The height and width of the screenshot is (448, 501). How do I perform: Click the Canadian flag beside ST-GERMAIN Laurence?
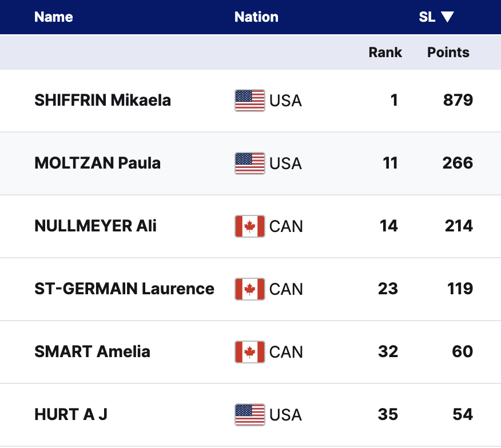point(249,289)
